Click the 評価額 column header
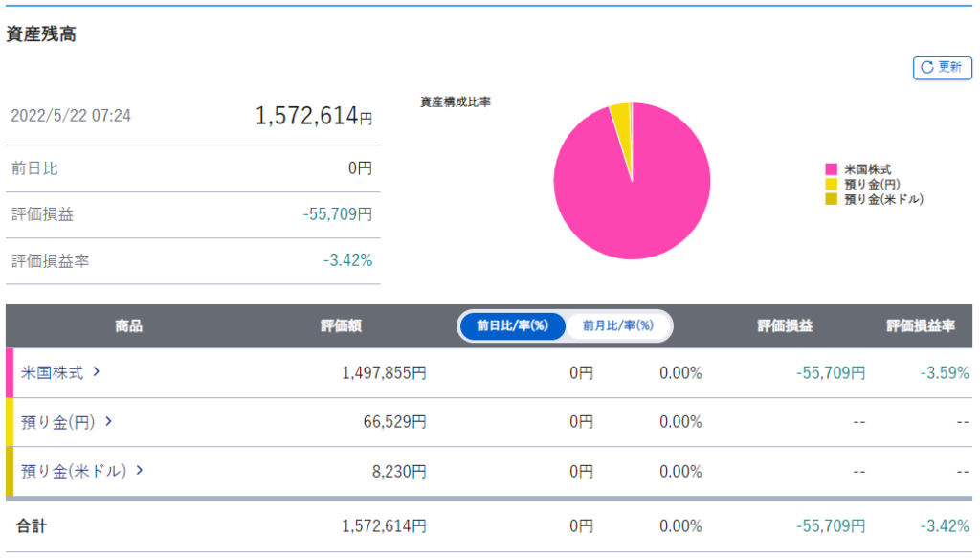Image resolution: width=980 pixels, height=558 pixels. tap(341, 325)
